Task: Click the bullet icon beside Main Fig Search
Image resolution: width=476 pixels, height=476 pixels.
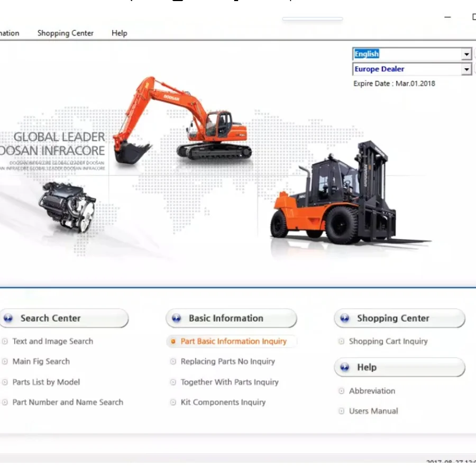Action: click(5, 362)
